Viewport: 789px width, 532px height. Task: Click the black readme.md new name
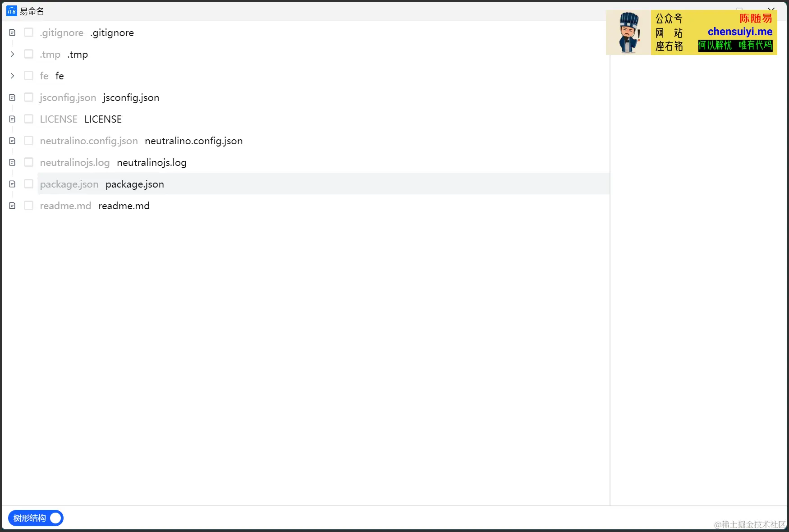(x=124, y=206)
